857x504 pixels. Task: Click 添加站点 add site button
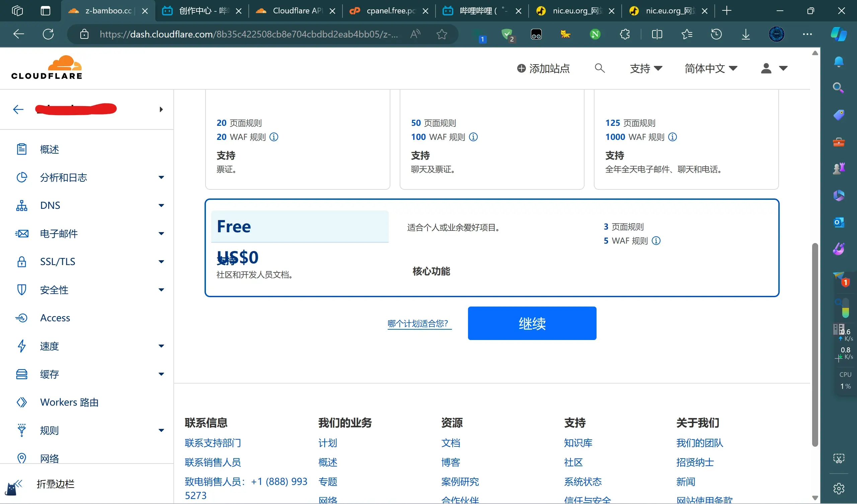(x=543, y=68)
